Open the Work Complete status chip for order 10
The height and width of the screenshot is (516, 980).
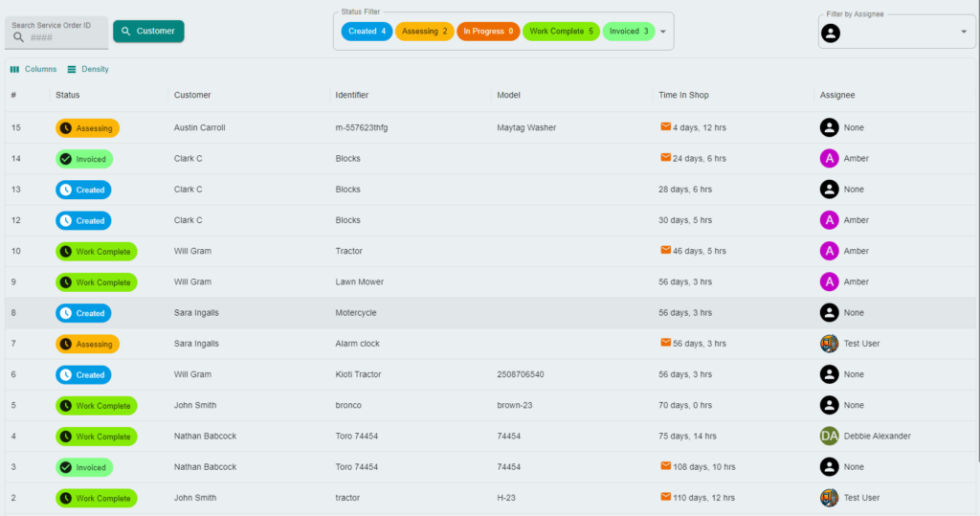97,252
